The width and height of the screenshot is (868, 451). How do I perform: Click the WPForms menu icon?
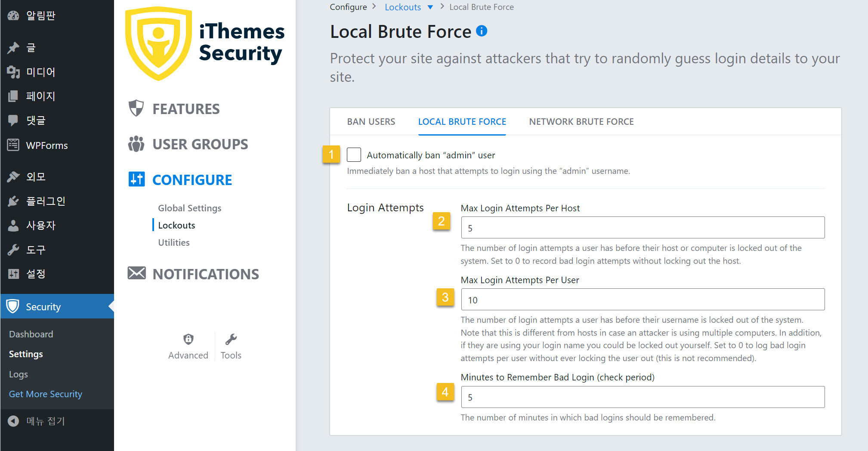pyautogui.click(x=13, y=145)
